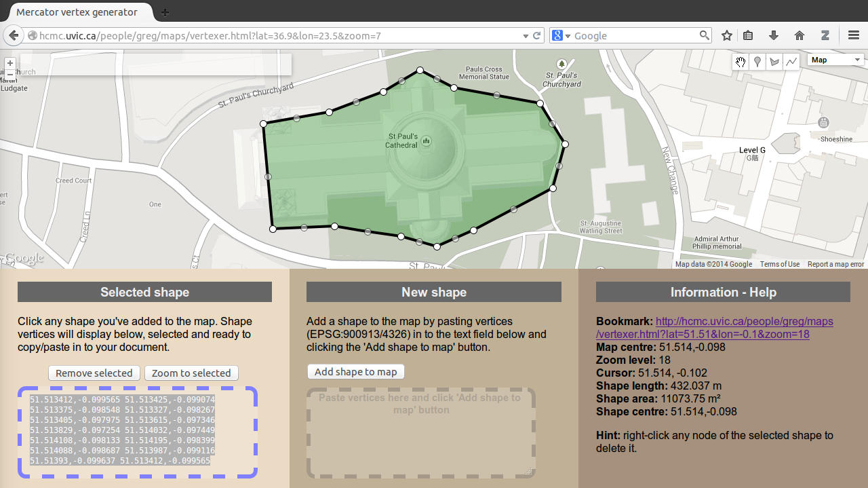Open the search engine selector dropdown

pos(561,35)
